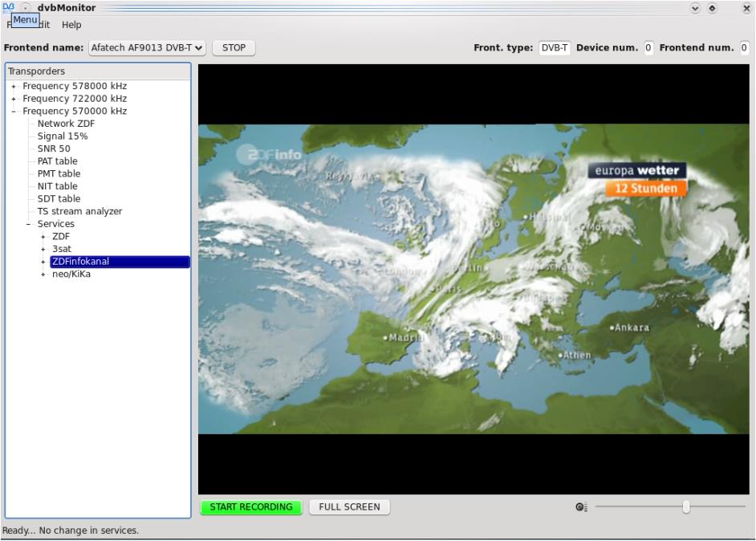Expand the Frequency 722000 kHz node
The width and height of the screenshot is (756, 541).
point(14,99)
